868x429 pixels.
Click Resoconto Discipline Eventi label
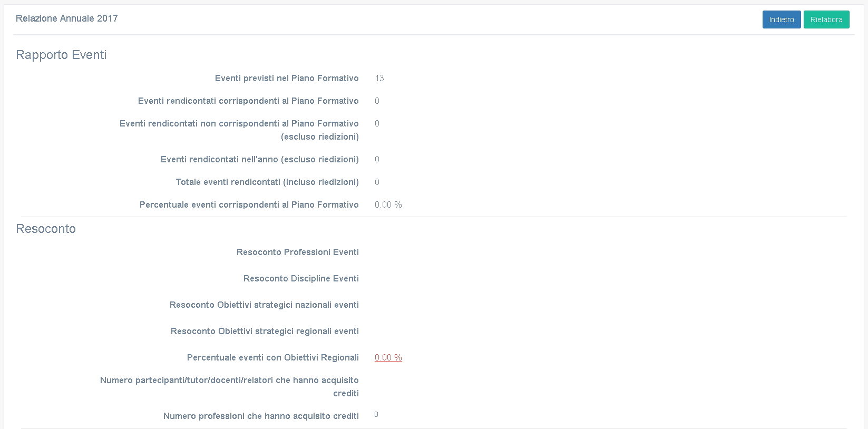coord(301,278)
